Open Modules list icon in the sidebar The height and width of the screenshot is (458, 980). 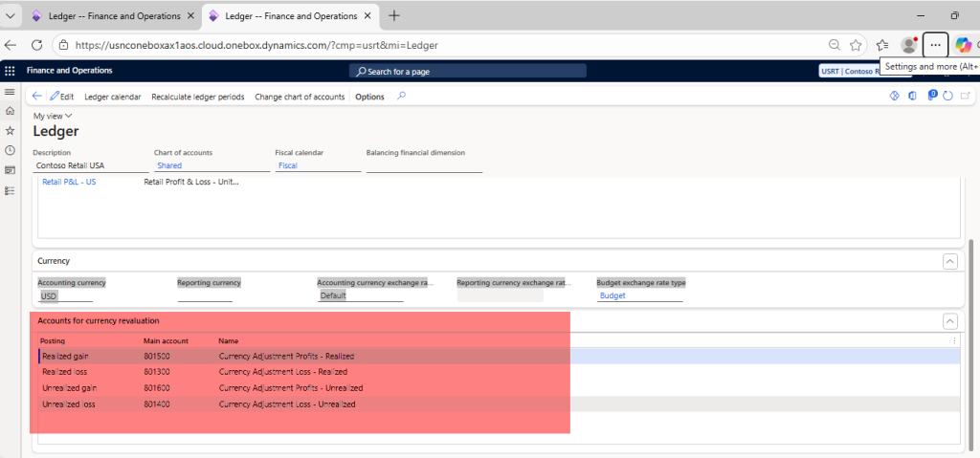(x=10, y=190)
